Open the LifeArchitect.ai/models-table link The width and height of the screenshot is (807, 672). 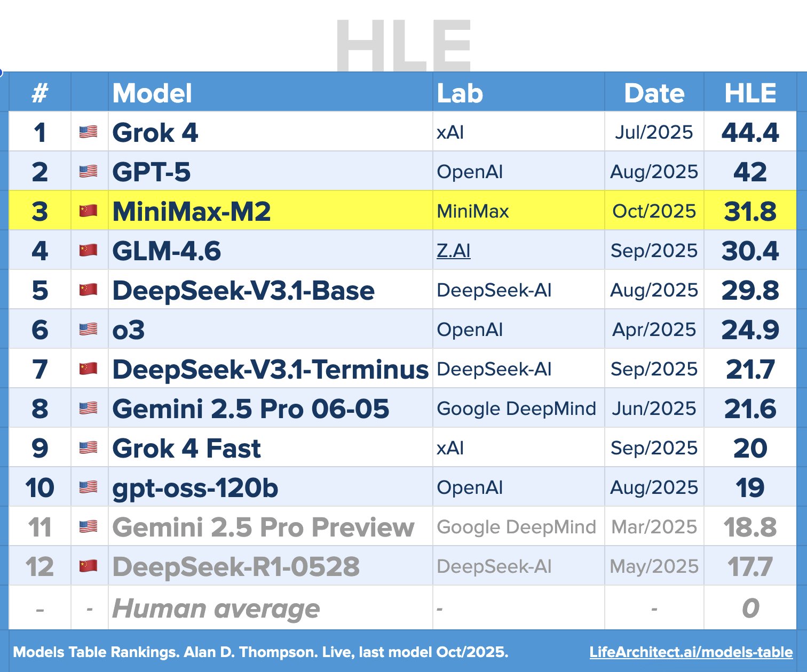pos(691,652)
